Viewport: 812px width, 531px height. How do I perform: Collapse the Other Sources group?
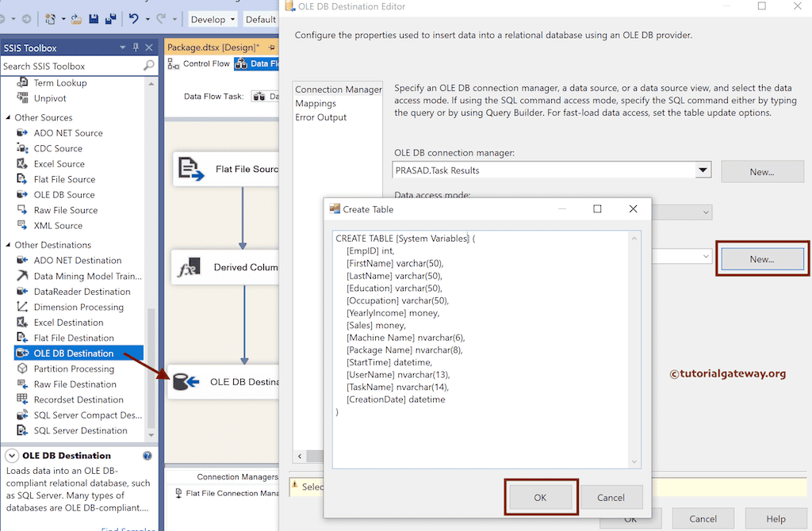(x=8, y=117)
